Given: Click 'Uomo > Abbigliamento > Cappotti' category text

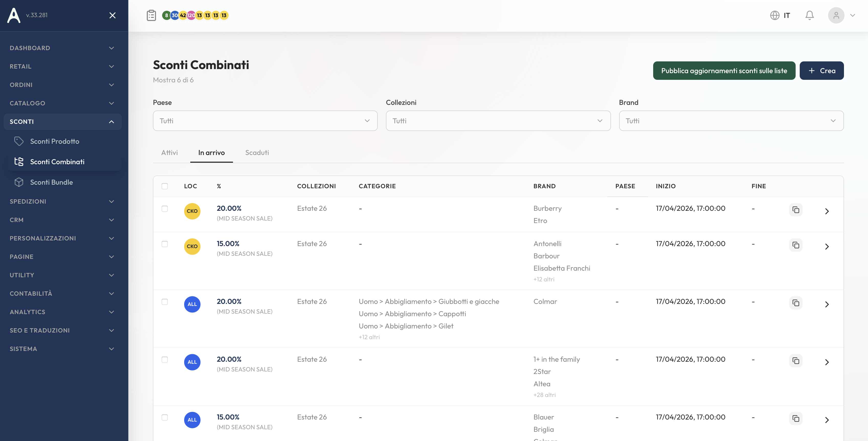Looking at the screenshot, I should coord(412,314).
